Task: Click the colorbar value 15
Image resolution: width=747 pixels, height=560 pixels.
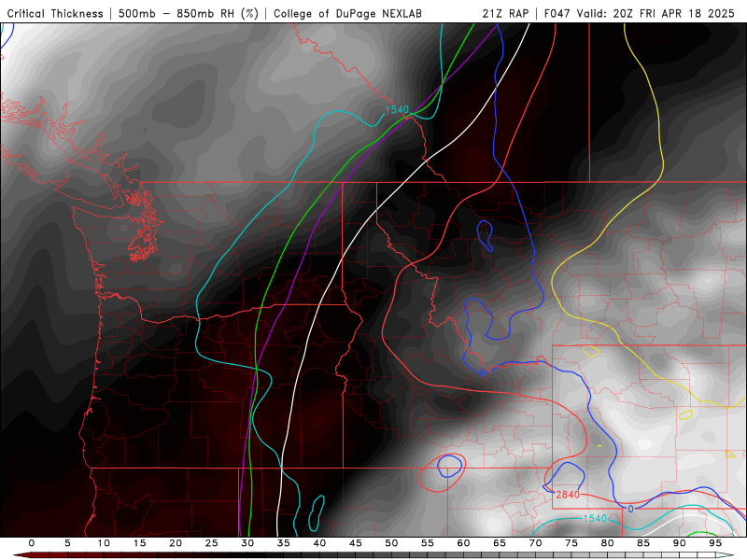Action: 139,543
